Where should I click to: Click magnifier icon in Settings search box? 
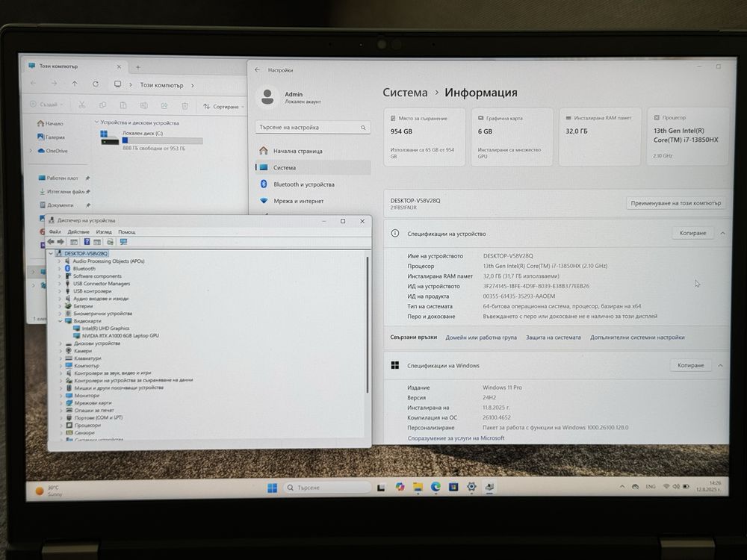[x=363, y=128]
